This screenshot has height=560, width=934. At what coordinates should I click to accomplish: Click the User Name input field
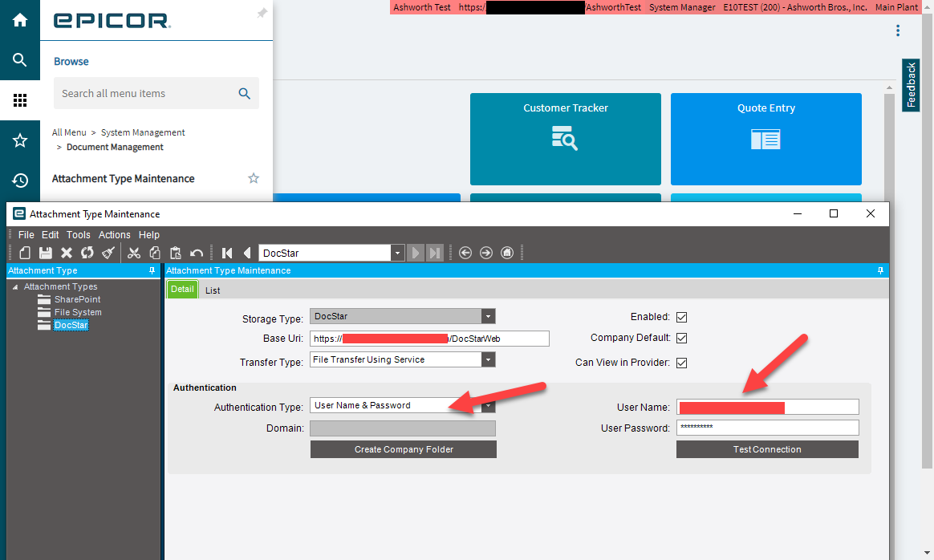pos(768,407)
